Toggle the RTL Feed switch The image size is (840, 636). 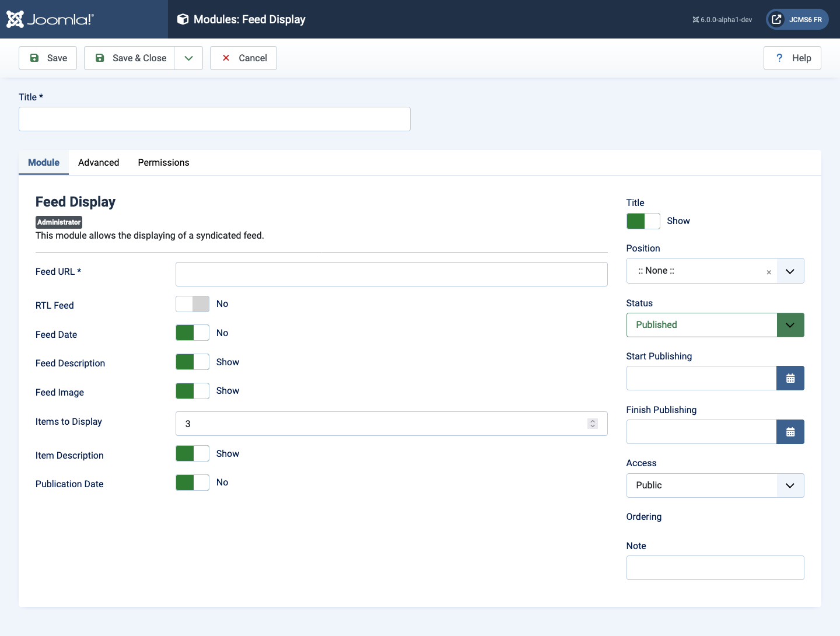192,304
